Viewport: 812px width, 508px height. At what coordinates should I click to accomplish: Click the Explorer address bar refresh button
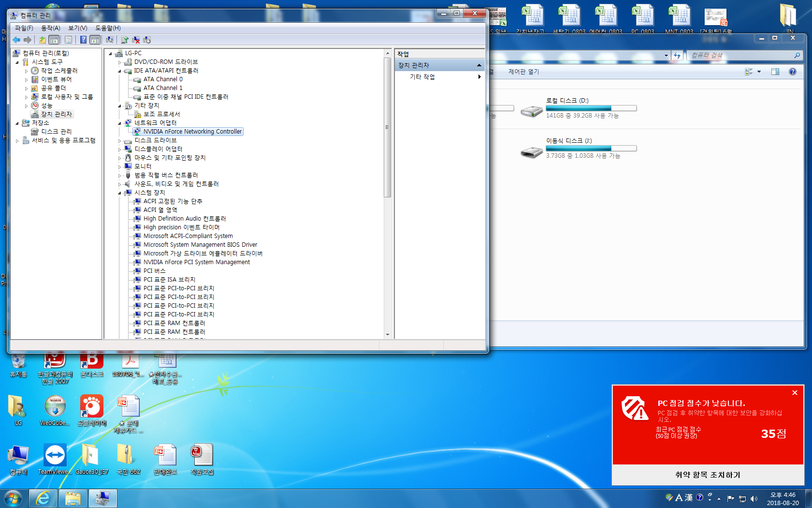tap(677, 56)
